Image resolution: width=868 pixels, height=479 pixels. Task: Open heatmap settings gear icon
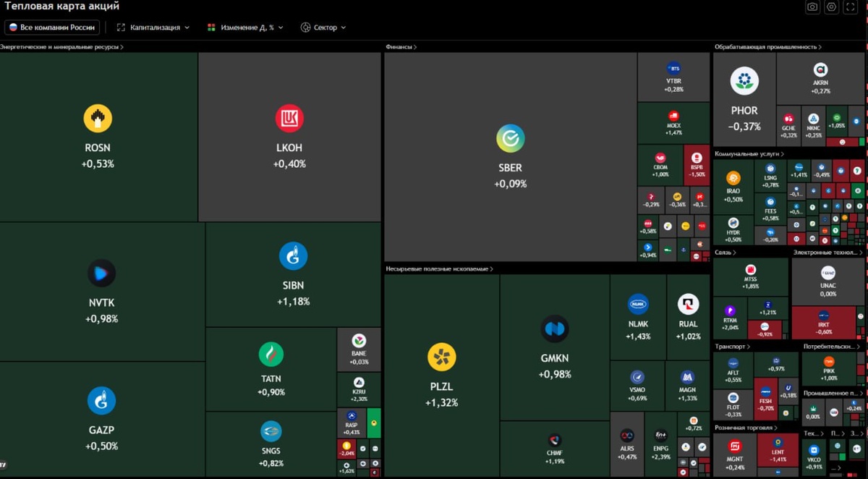click(x=832, y=7)
